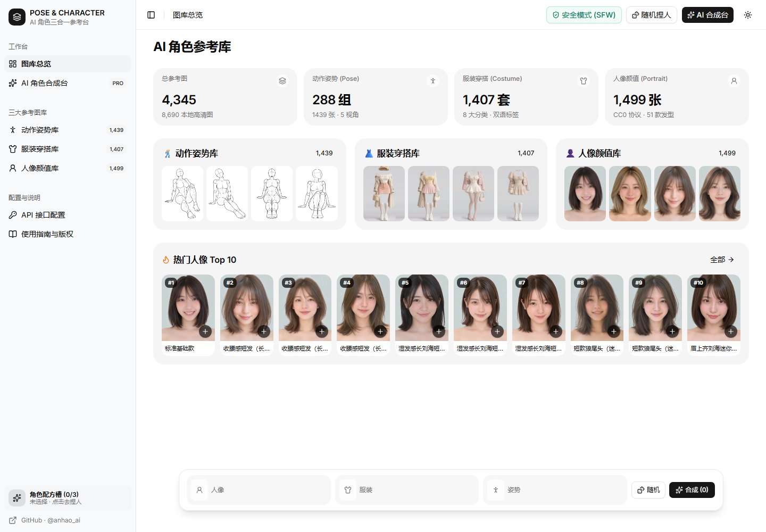Click the 1,499 count badge in sidebar
The width and height of the screenshot is (766, 532).
pos(116,168)
